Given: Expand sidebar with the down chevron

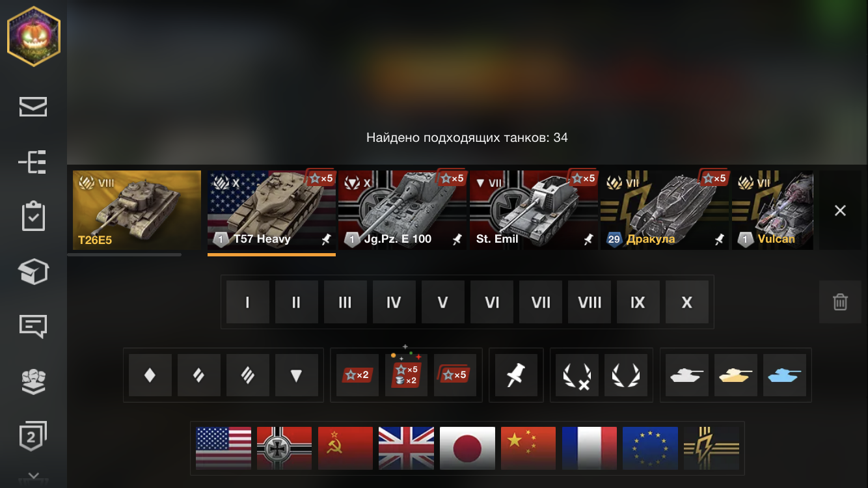Looking at the screenshot, I should pyautogui.click(x=33, y=476).
